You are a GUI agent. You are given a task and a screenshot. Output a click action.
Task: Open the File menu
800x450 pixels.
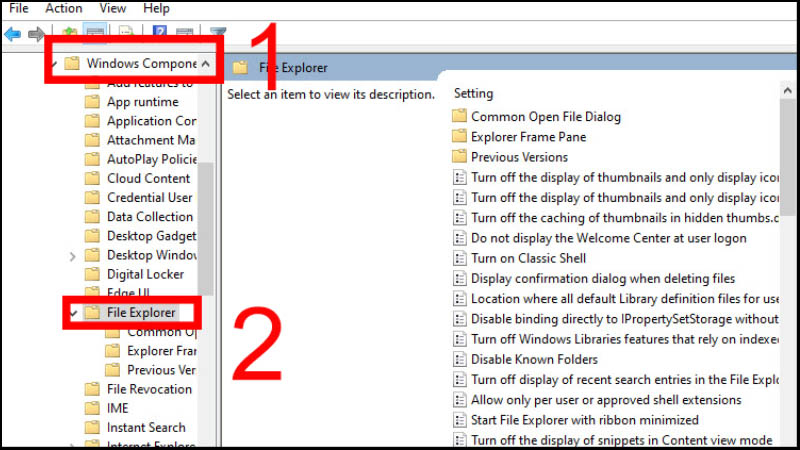(19, 9)
